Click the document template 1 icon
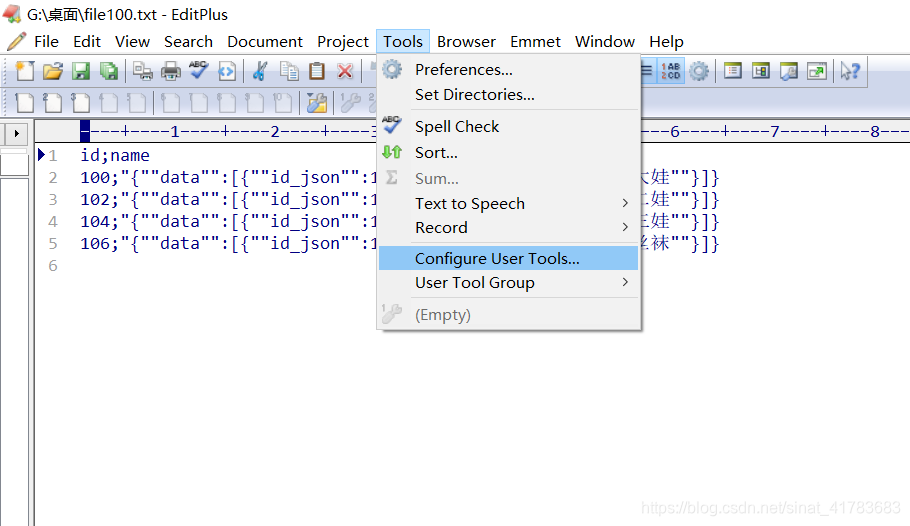This screenshot has width=910, height=526. coord(24,103)
